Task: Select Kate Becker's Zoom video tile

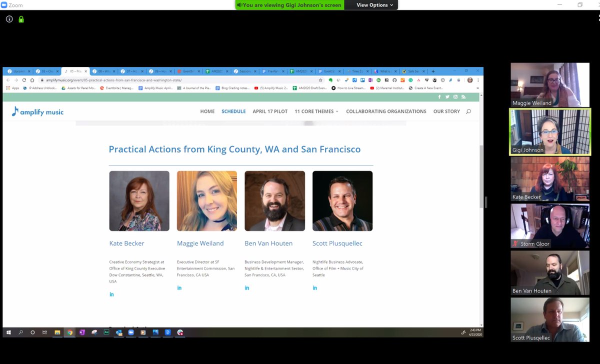Action: [550, 179]
